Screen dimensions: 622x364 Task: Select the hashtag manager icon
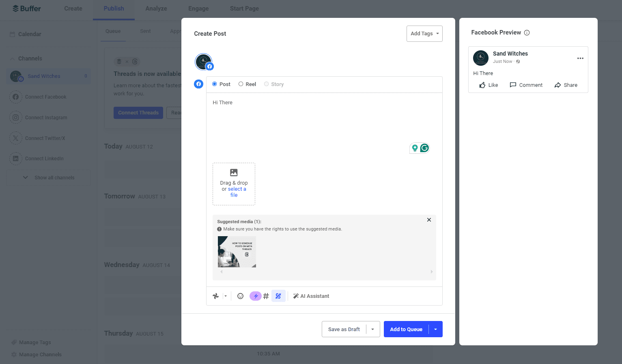(x=266, y=296)
